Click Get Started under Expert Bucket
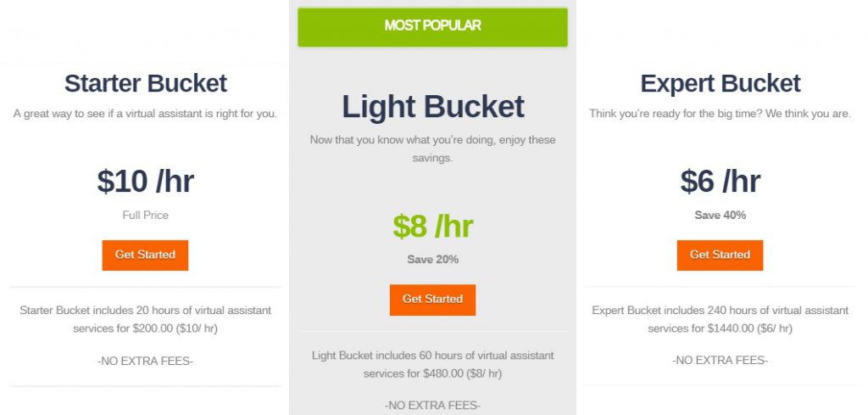Viewport: 868px width, 415px height. click(x=720, y=255)
